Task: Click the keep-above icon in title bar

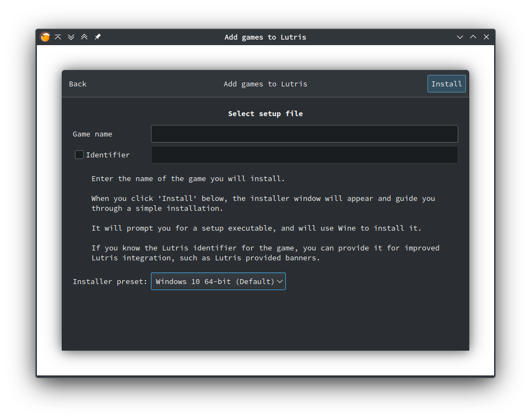Action: pos(58,37)
